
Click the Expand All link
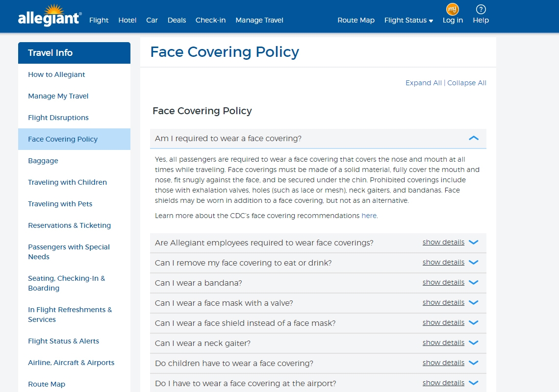pyautogui.click(x=423, y=83)
